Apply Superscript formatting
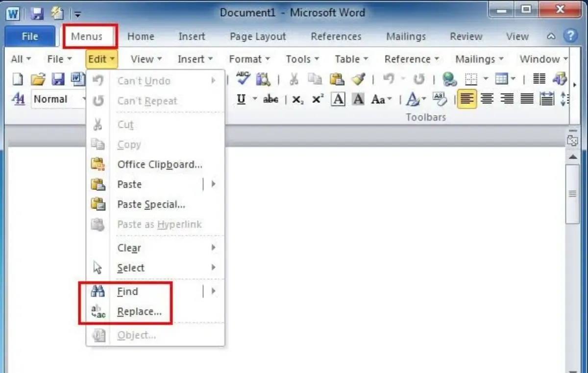 [318, 99]
